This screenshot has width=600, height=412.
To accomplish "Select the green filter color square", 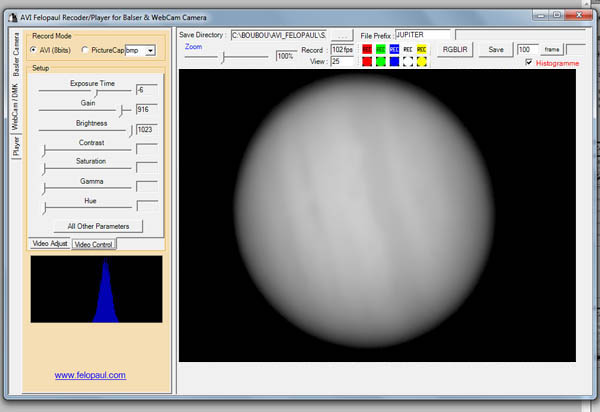I will click(x=381, y=62).
